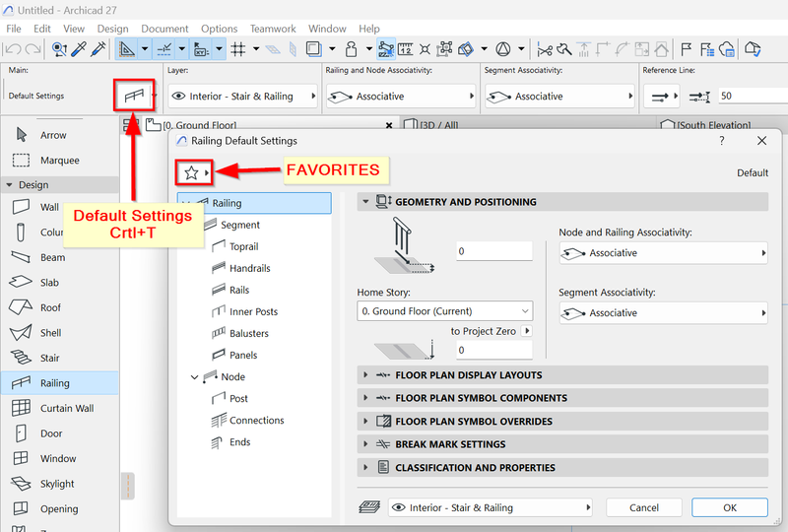Select Segment in the settings tree
The width and height of the screenshot is (788, 532).
click(239, 225)
